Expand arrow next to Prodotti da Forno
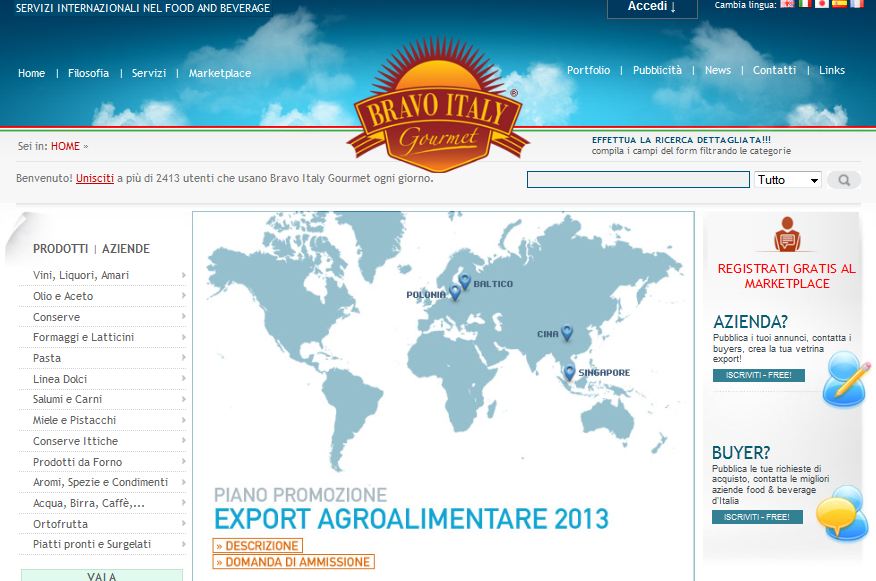Screen dimensions: 876x581 pyautogui.click(x=183, y=461)
